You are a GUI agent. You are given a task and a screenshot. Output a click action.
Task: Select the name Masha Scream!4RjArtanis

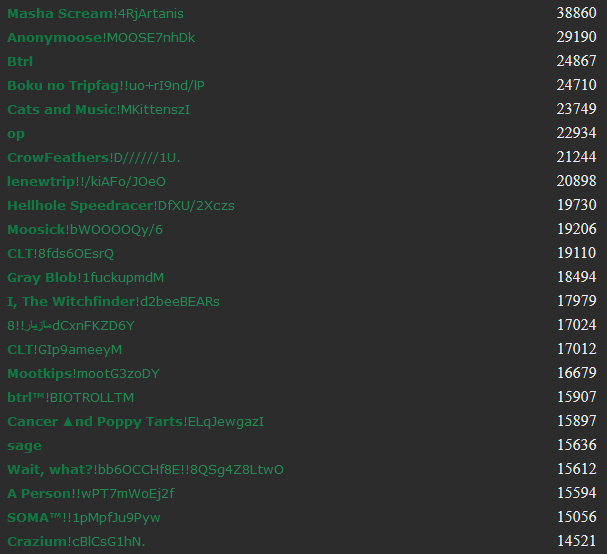[x=95, y=14]
